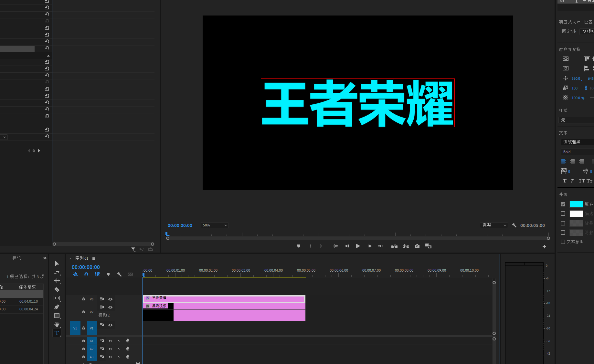This screenshot has width=594, height=364.
Task: Enable the text mask (文本蒙版) checkbox
Action: [563, 242]
